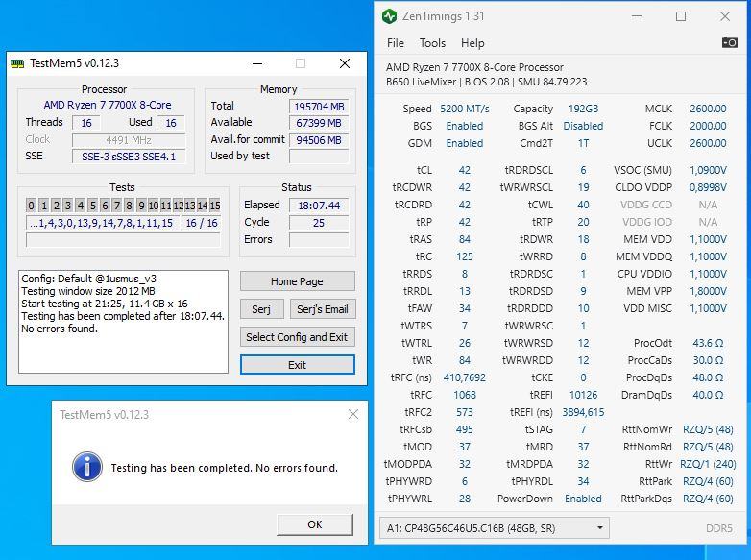This screenshot has width=751, height=560.
Task: Click the Elapsed time field 18:07.44
Action: [x=319, y=206]
